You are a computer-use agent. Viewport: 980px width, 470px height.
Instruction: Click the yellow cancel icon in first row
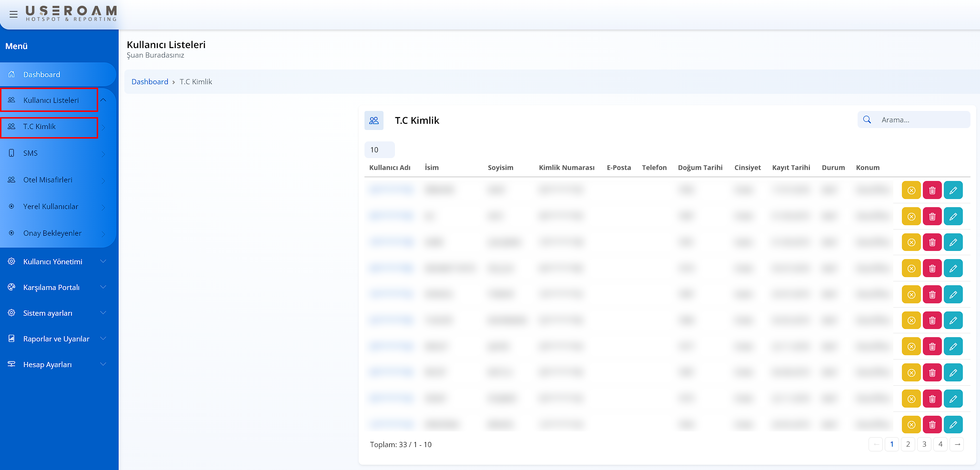click(911, 190)
